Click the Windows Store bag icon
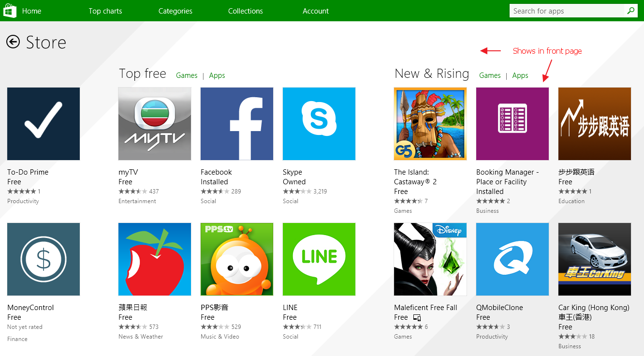Image resolution: width=644 pixels, height=356 pixels. tap(10, 11)
